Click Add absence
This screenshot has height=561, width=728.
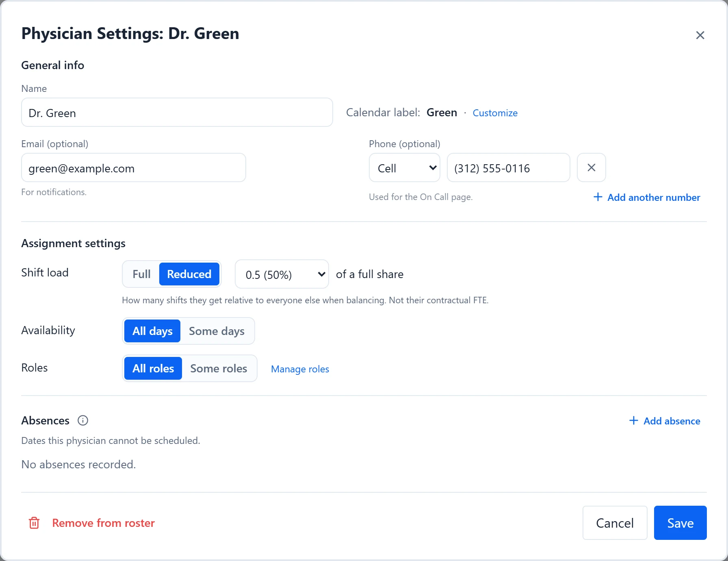tap(665, 421)
